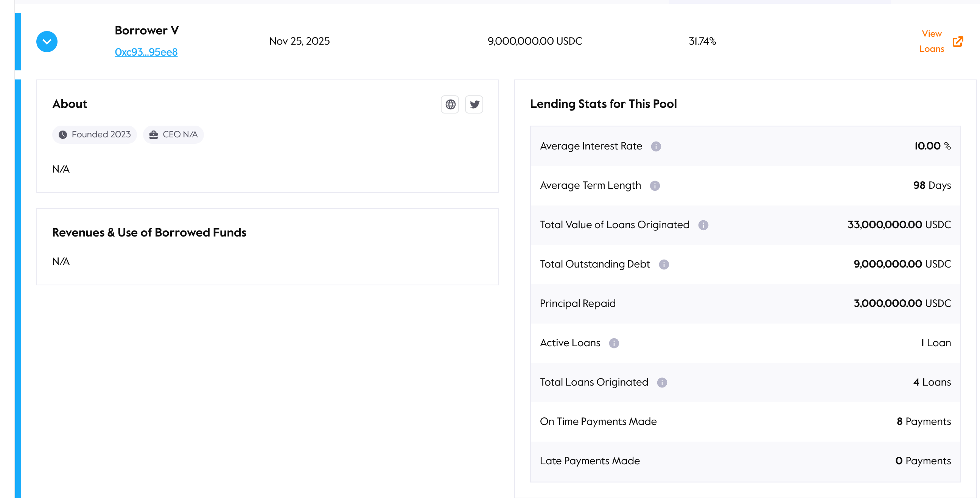The height and width of the screenshot is (498, 980).
Task: Click the 31.74% percentage value
Action: (x=702, y=41)
